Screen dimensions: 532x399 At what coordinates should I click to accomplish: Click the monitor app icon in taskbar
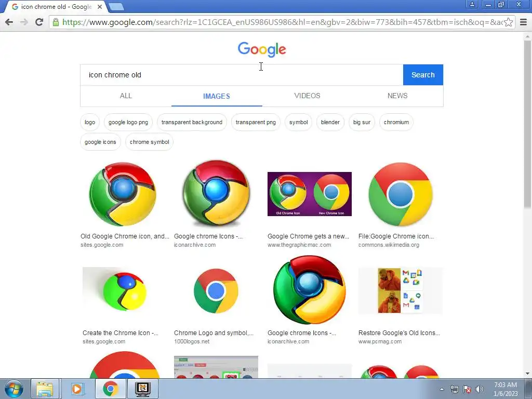point(142,389)
